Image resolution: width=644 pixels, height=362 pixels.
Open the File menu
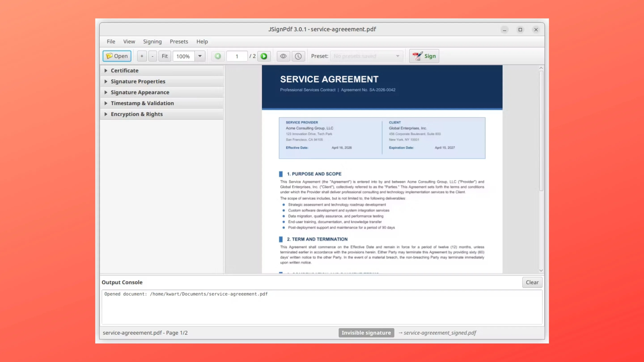[111, 42]
